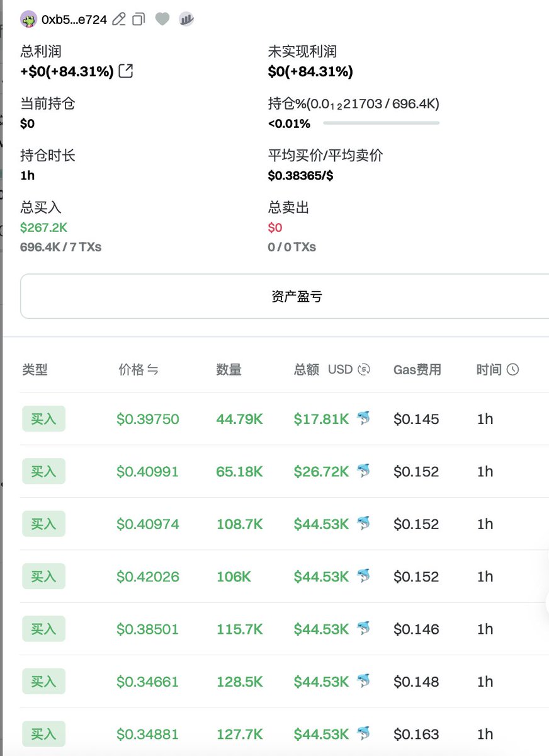Click 买入 tag at price $0.40991
This screenshot has height=756, width=549.
click(x=43, y=471)
